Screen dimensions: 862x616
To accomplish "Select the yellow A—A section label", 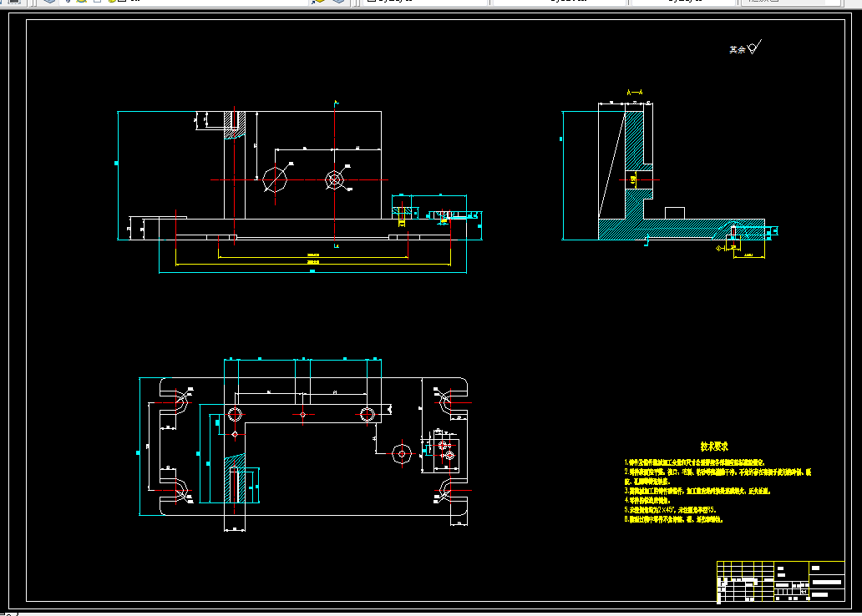I will click(635, 93).
